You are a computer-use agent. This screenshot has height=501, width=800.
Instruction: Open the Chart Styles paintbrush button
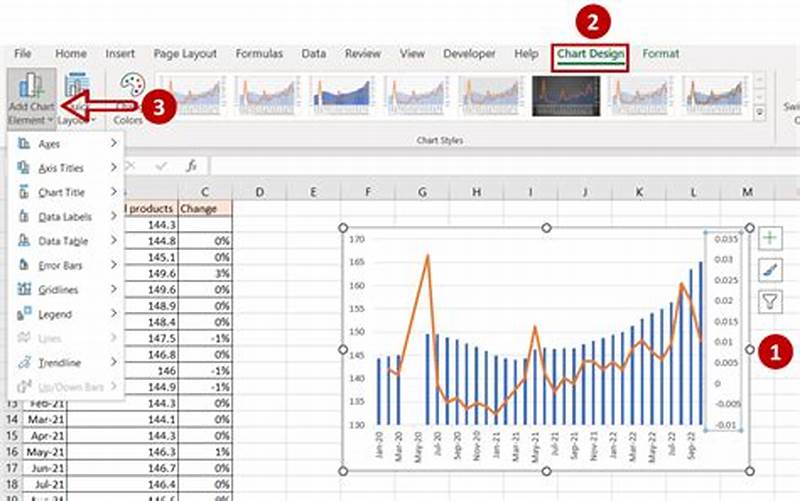click(770, 269)
